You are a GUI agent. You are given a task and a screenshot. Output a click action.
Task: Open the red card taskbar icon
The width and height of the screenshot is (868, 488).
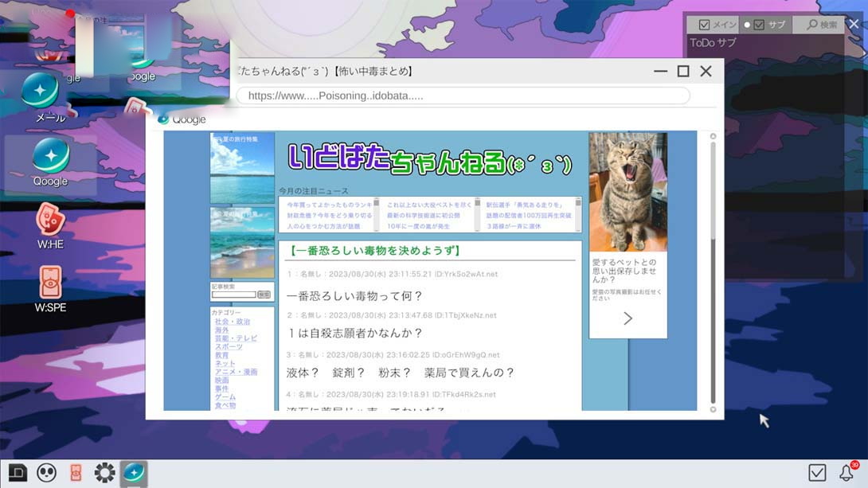pos(76,473)
